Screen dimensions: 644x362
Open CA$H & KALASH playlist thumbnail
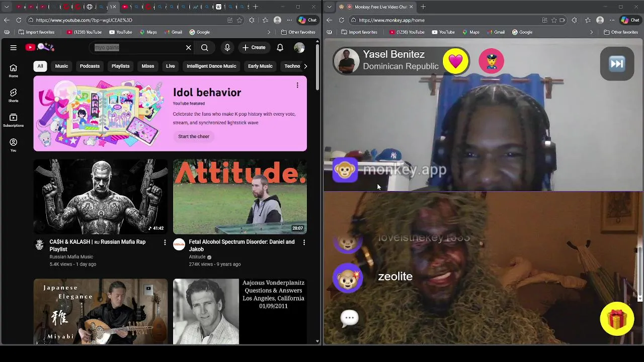101,197
